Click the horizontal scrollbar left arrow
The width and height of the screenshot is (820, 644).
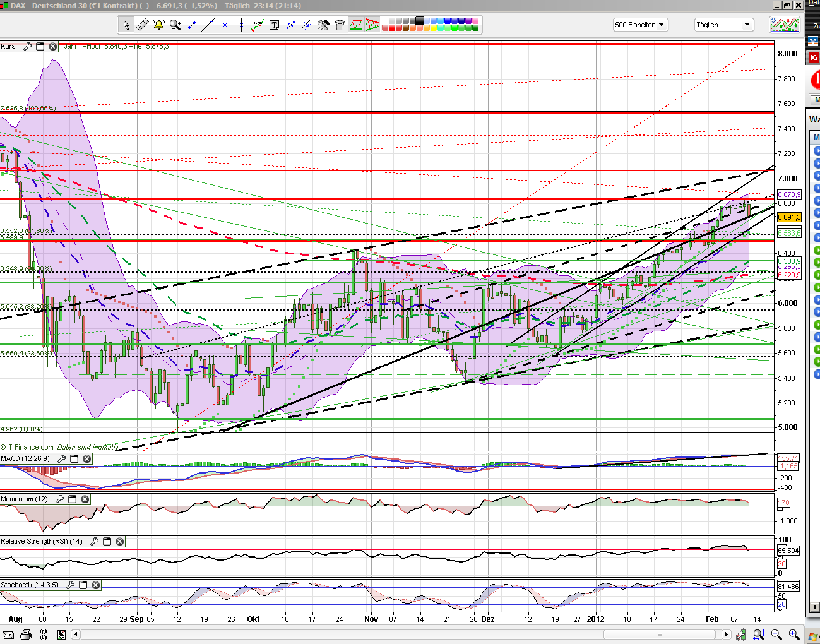[76, 635]
